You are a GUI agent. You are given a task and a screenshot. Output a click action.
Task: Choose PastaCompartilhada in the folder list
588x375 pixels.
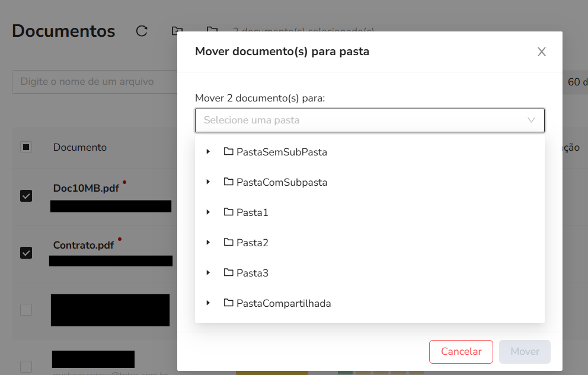pos(283,303)
